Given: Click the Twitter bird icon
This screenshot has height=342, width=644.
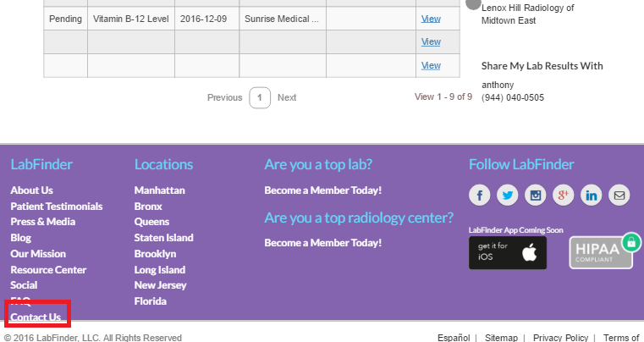Looking at the screenshot, I should pos(508,196).
